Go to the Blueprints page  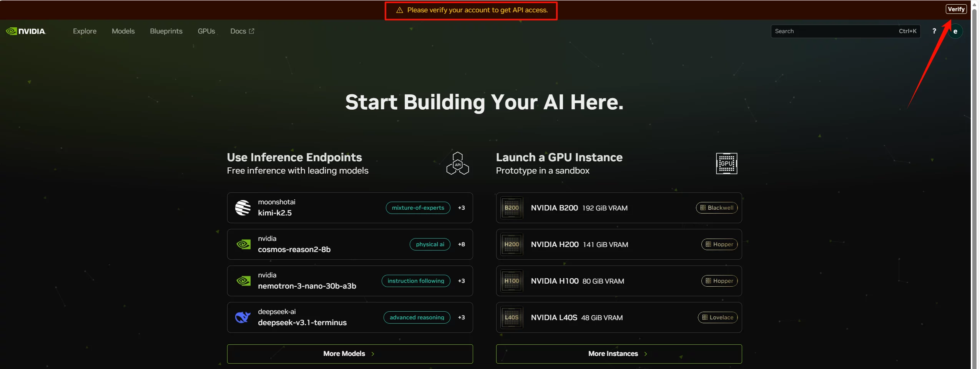166,31
